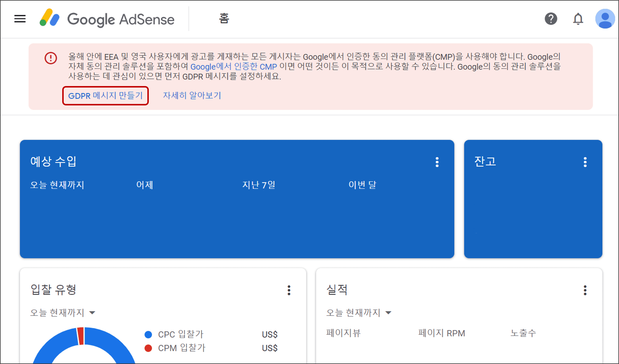
Task: Open the account profile avatar
Action: 605,19
